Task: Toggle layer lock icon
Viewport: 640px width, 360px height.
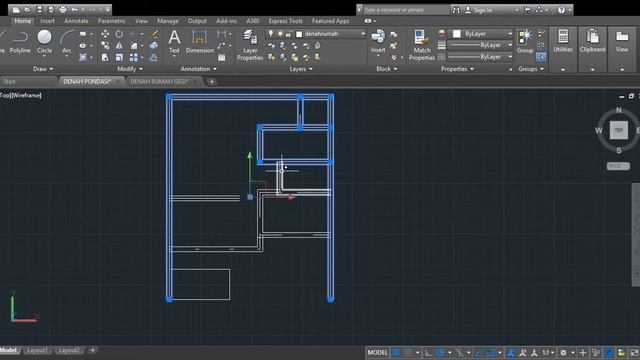Action: pos(289,34)
